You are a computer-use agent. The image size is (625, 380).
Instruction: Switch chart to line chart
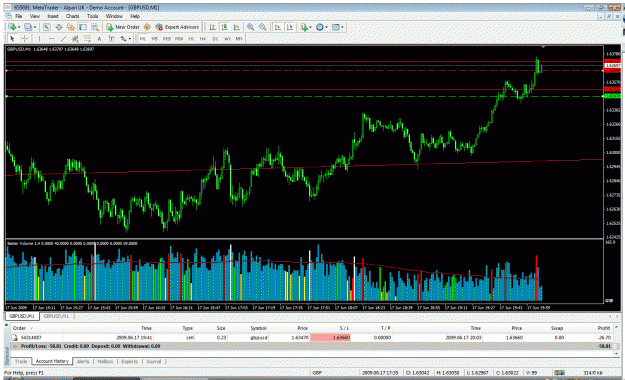[x=236, y=27]
